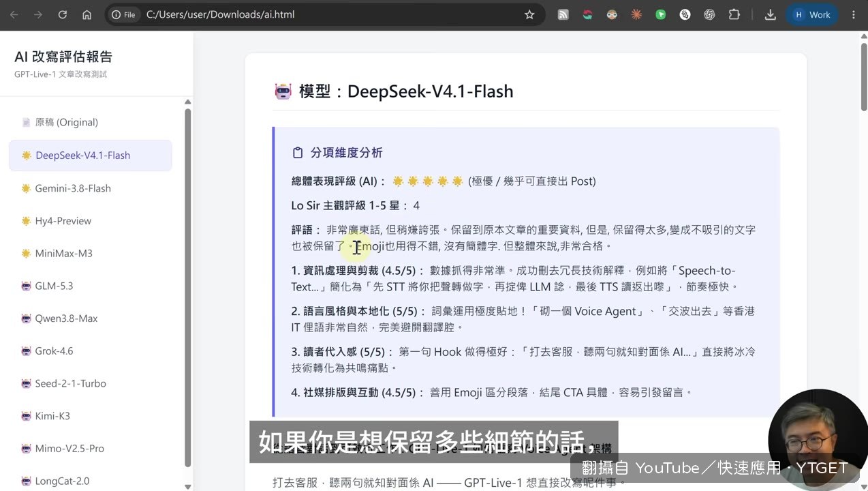
Task: Go back in browser history
Action: tap(14, 14)
